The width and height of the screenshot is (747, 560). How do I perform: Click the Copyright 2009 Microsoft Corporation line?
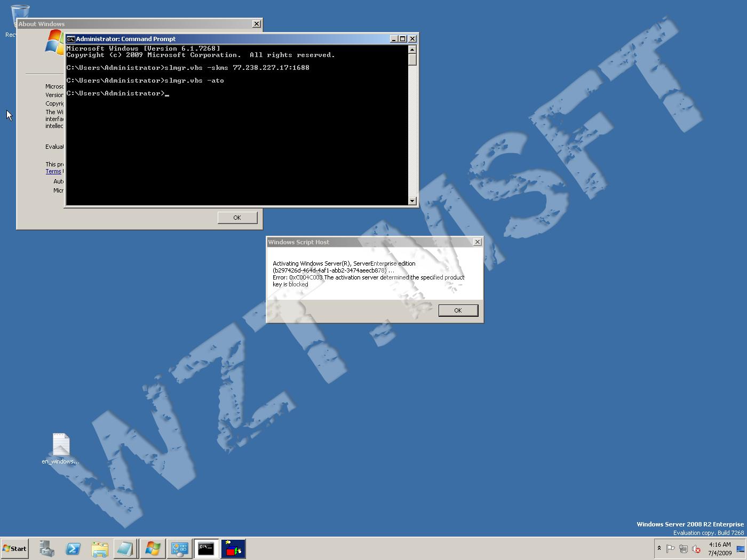coord(201,55)
